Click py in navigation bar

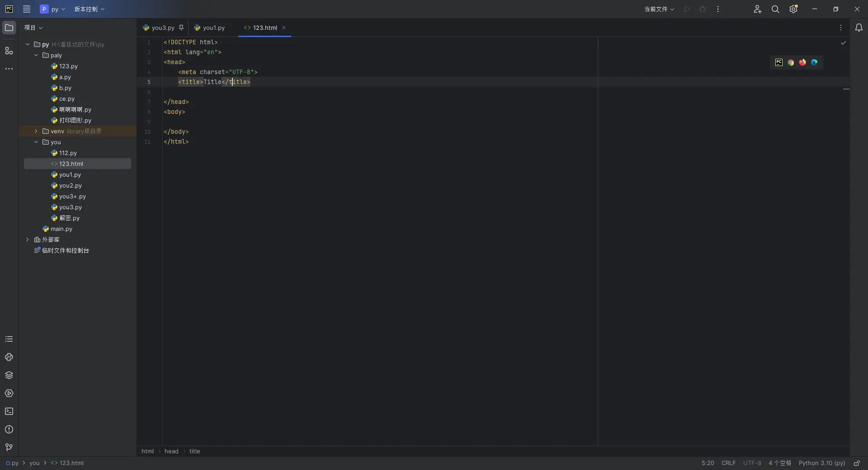pos(12,463)
